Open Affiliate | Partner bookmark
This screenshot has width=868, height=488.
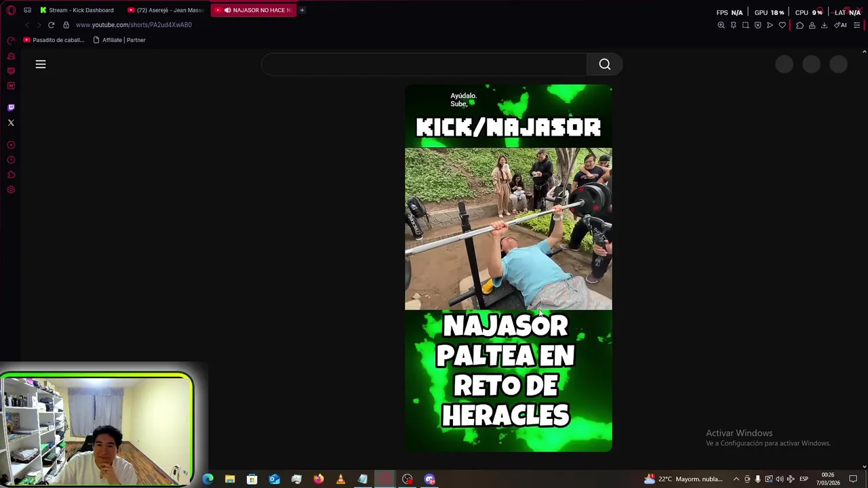point(119,40)
